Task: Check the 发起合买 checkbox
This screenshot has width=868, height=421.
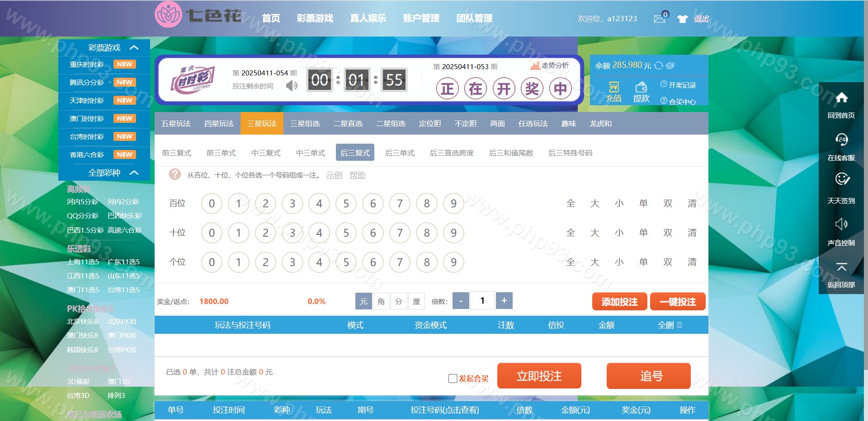Action: pos(453,379)
